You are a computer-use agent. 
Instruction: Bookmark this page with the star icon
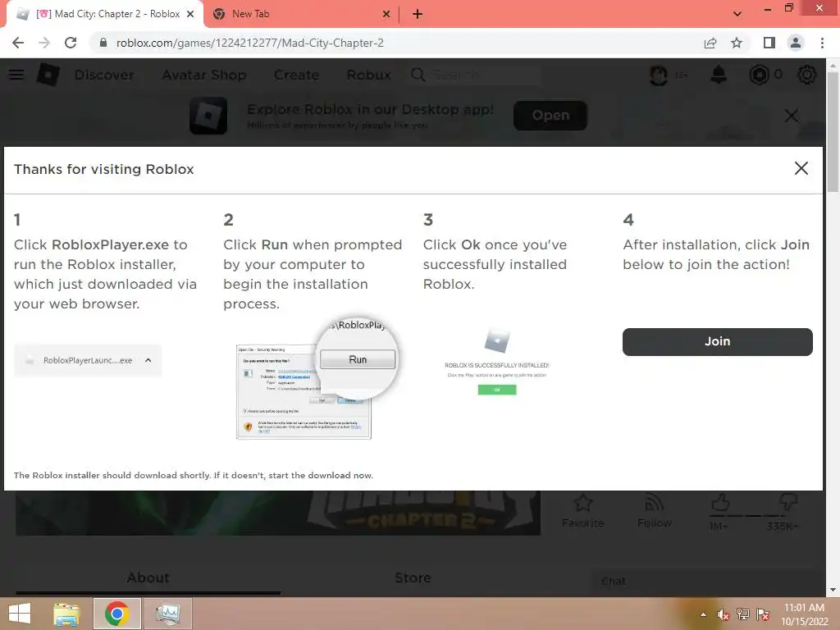(x=737, y=43)
